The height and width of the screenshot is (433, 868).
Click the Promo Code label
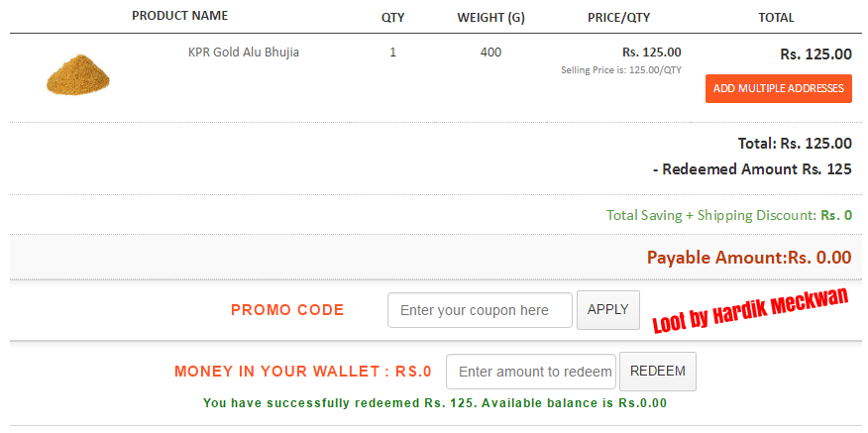coord(287,310)
